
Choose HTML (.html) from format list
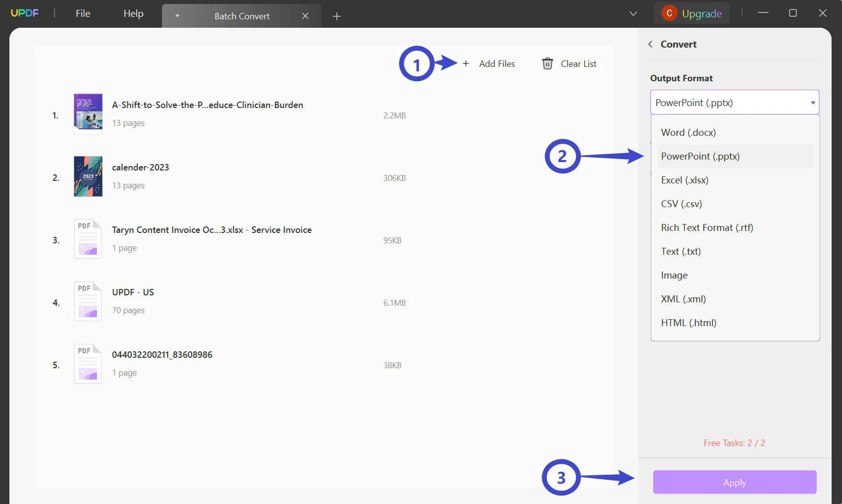coord(688,322)
